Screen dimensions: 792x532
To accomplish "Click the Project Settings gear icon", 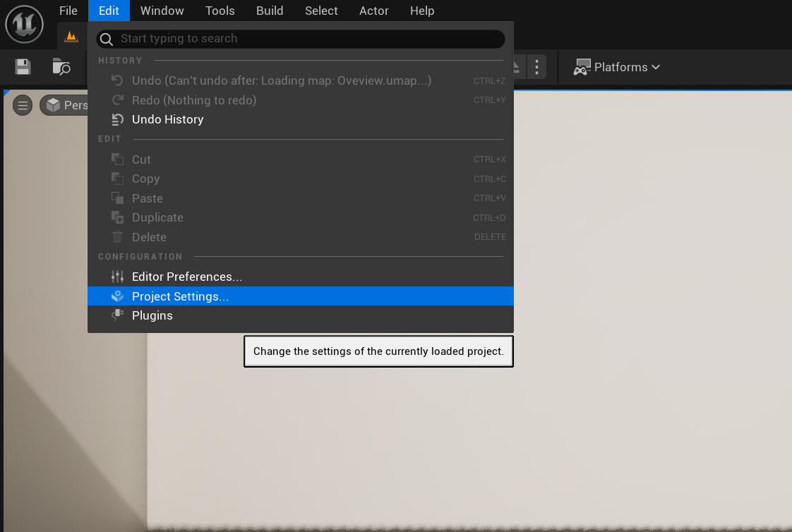I will (x=117, y=296).
